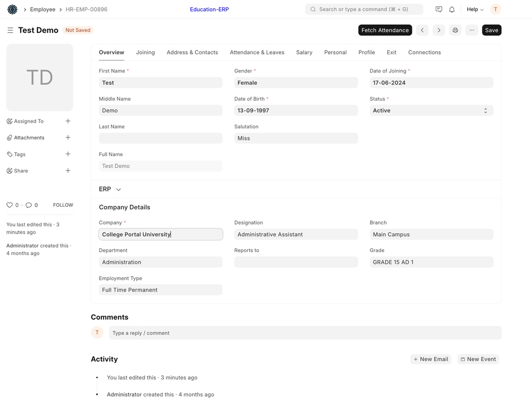Screen dimensions: 532x404
Task: Switch to the Salary tab
Action: tap(304, 53)
